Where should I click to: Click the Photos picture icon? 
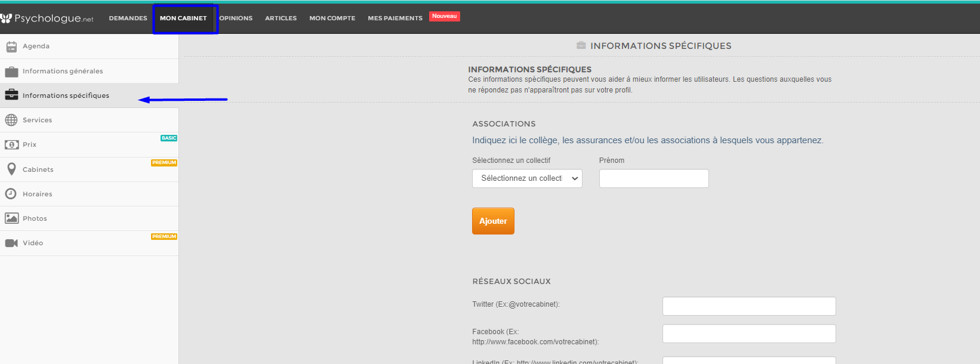(x=11, y=218)
